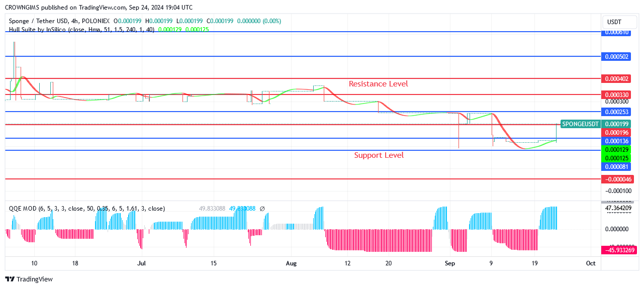The width and height of the screenshot is (644, 288).
Task: Click the 0.000000 QQE zero axis value
Action: tap(616, 229)
